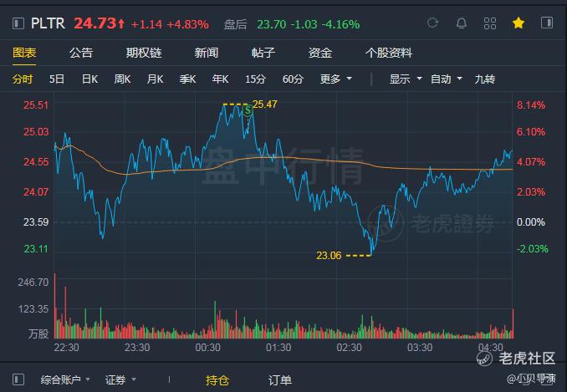Click the green S sell marker
The image size is (567, 392).
248,109
